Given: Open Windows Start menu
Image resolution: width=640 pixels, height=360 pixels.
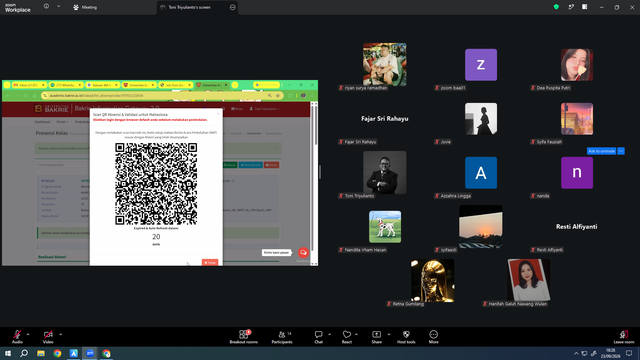Looking at the screenshot, I should click(x=8, y=353).
